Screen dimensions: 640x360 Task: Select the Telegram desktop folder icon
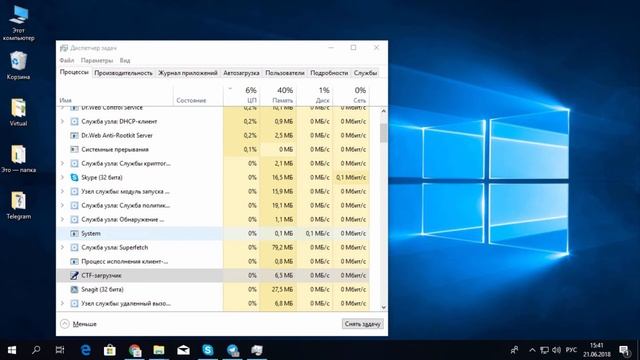click(x=18, y=205)
